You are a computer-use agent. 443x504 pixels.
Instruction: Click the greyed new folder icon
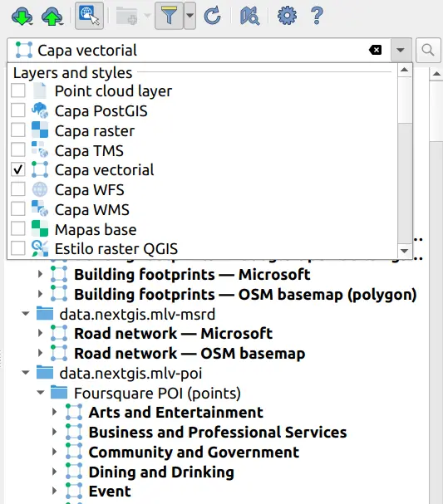(127, 16)
